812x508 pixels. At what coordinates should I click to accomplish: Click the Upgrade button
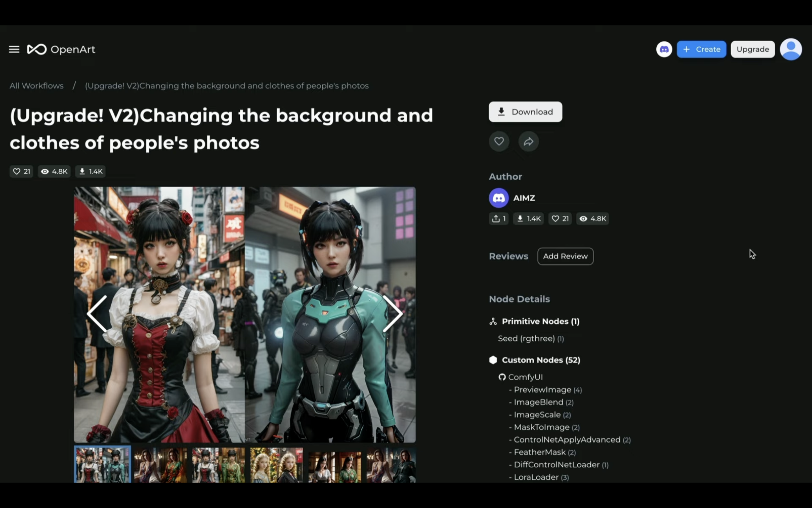753,49
